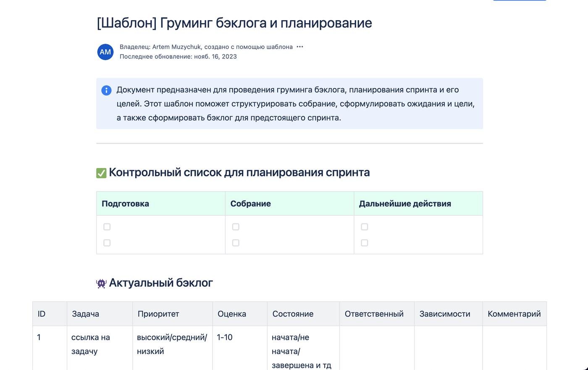Image resolution: width=588 pixels, height=370 pixels.
Task: Tick the first checkbox under Подготовка
Action: point(107,227)
